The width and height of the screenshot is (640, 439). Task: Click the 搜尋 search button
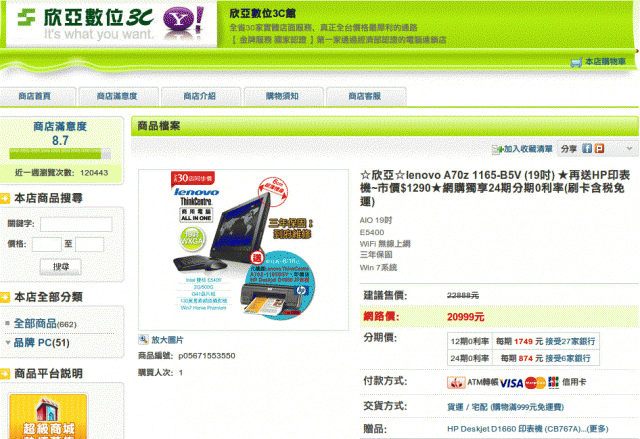coord(61,267)
